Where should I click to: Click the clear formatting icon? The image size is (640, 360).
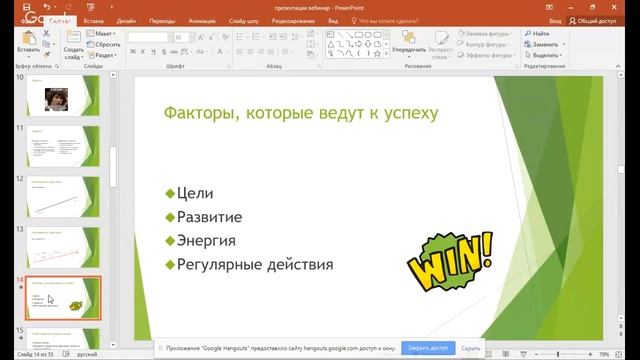[x=225, y=38]
